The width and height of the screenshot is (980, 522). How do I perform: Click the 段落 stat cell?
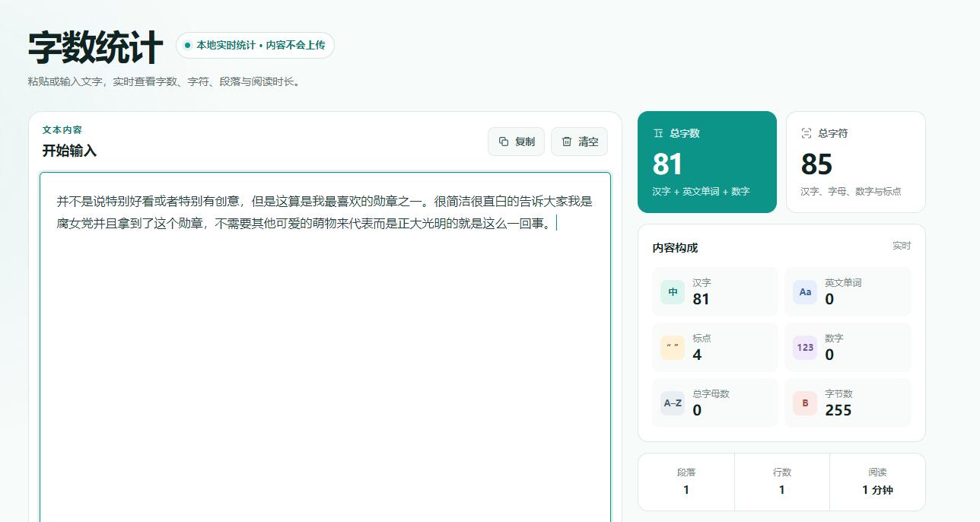(686, 482)
